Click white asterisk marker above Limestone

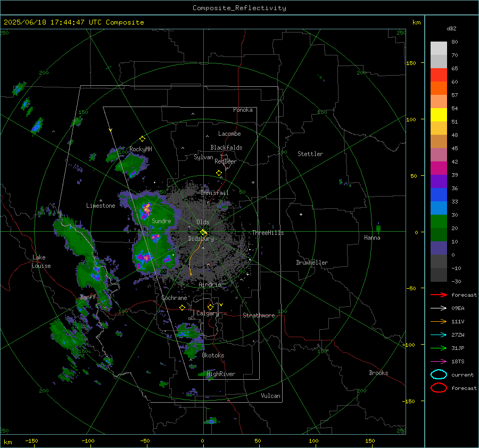click(x=101, y=201)
